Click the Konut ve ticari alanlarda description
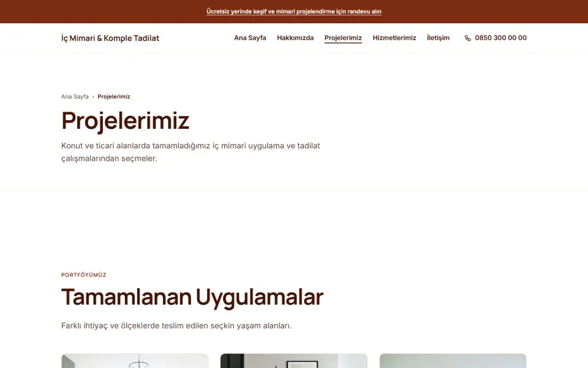The image size is (588, 368). pyautogui.click(x=190, y=152)
